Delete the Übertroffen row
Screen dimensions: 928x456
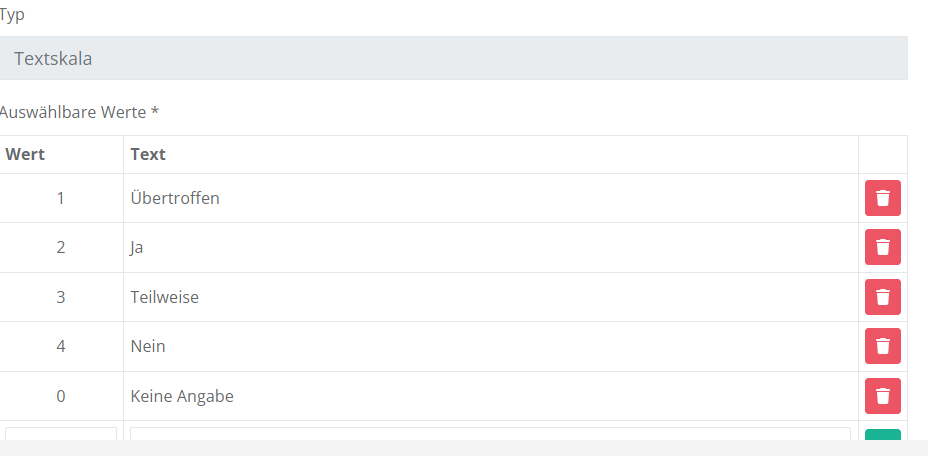882,198
